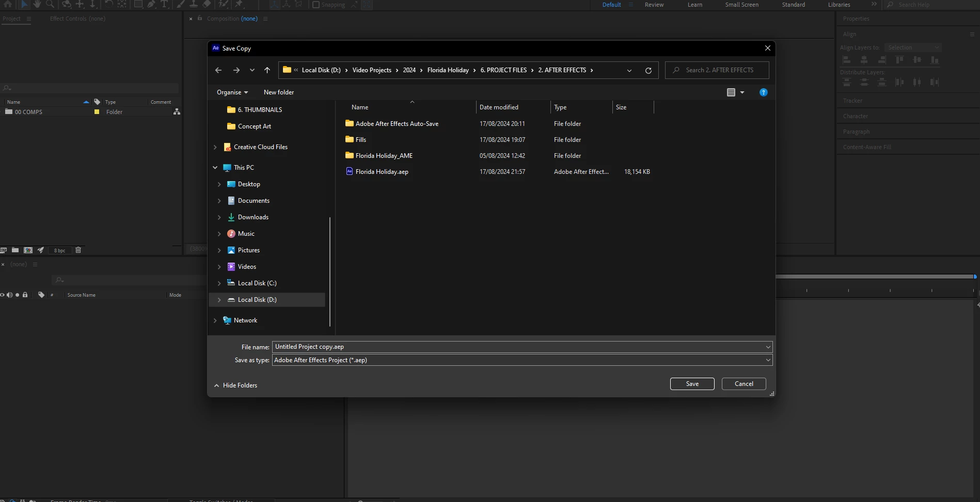
Task: Click Florida Holiday in breadcrumb path
Action: coord(448,70)
